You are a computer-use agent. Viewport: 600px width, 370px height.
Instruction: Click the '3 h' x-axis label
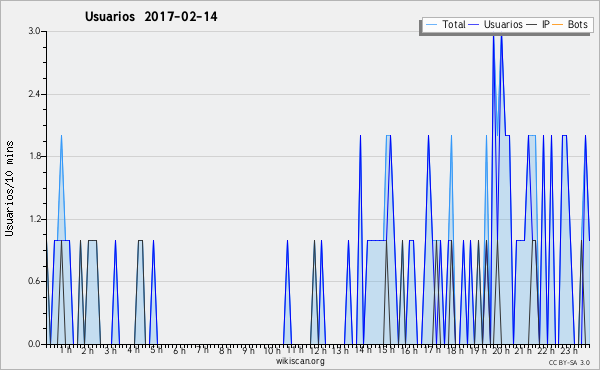click(111, 350)
